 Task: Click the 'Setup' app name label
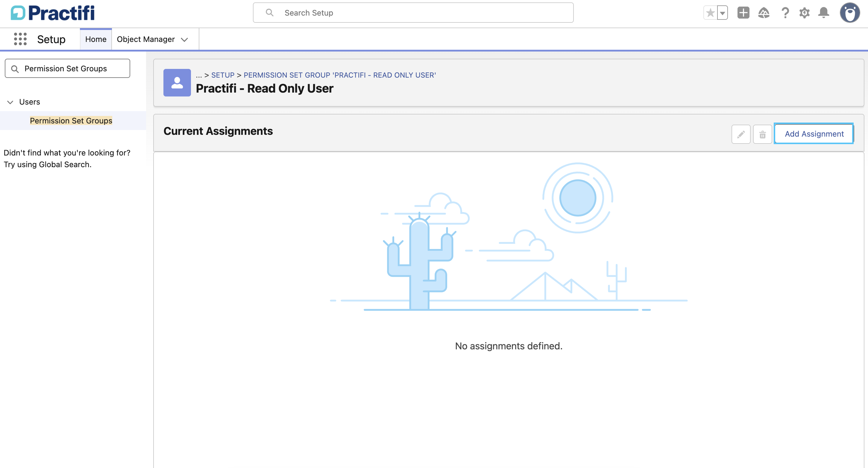(51, 40)
